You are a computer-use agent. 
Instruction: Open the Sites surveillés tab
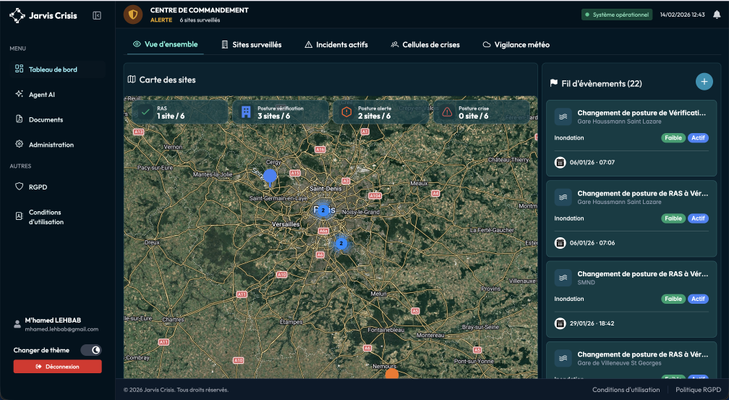[251, 45]
